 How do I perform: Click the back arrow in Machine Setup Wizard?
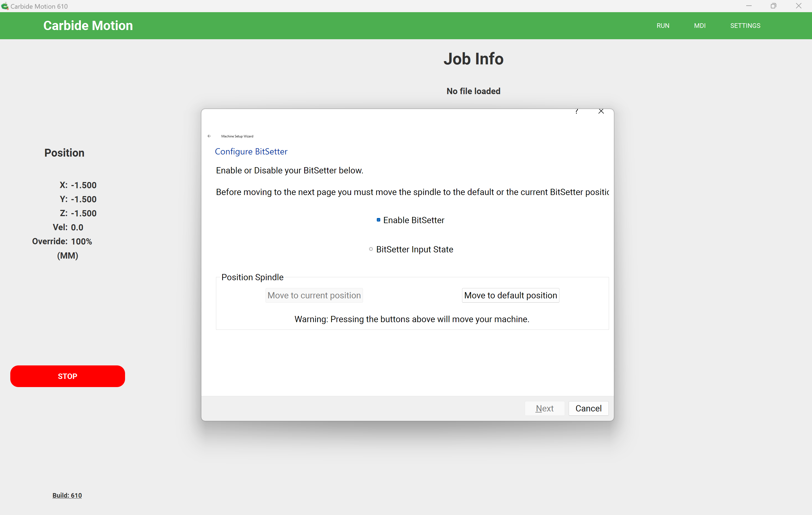coord(209,136)
